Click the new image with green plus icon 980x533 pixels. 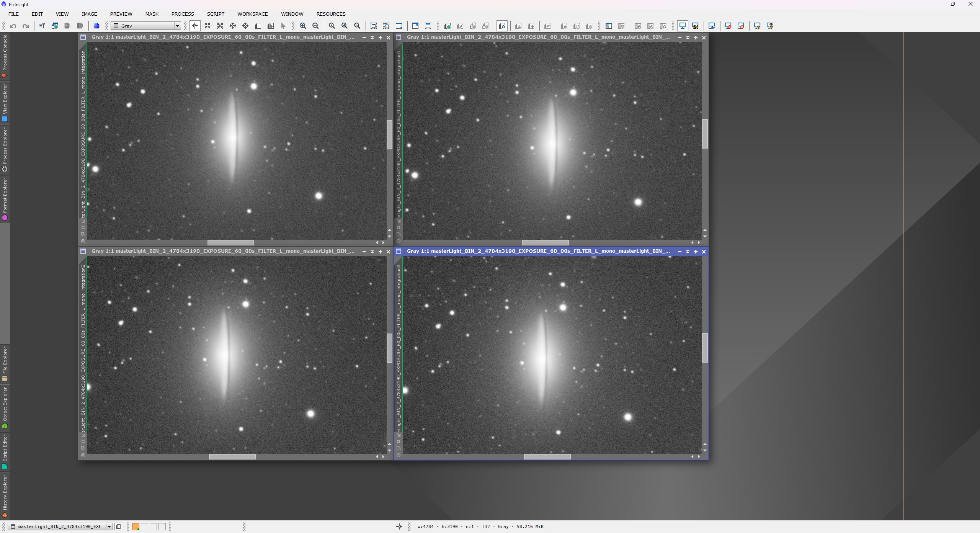55,26
